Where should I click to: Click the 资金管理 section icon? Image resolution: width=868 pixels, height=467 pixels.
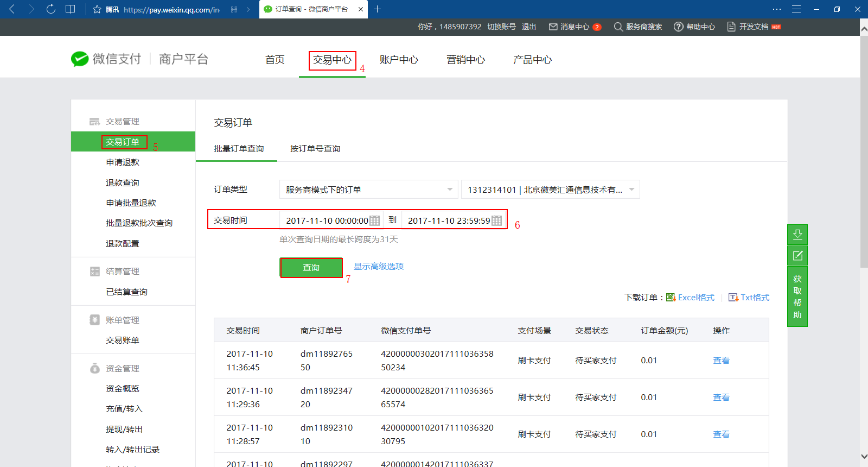pos(95,368)
